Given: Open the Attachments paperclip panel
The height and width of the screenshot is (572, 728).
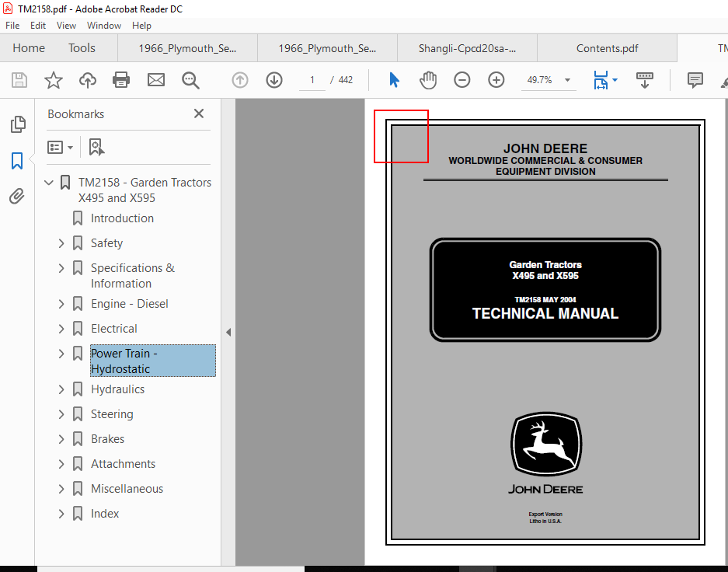Looking at the screenshot, I should 17,197.
